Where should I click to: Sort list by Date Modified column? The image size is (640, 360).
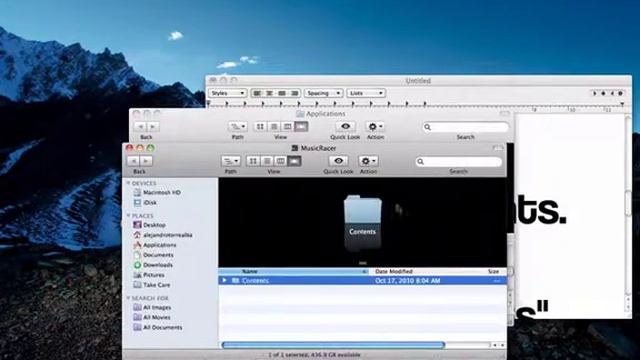424,271
